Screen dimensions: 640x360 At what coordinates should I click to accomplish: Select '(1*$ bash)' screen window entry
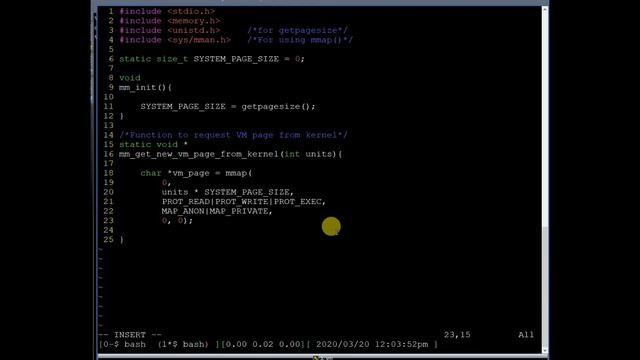pos(183,344)
